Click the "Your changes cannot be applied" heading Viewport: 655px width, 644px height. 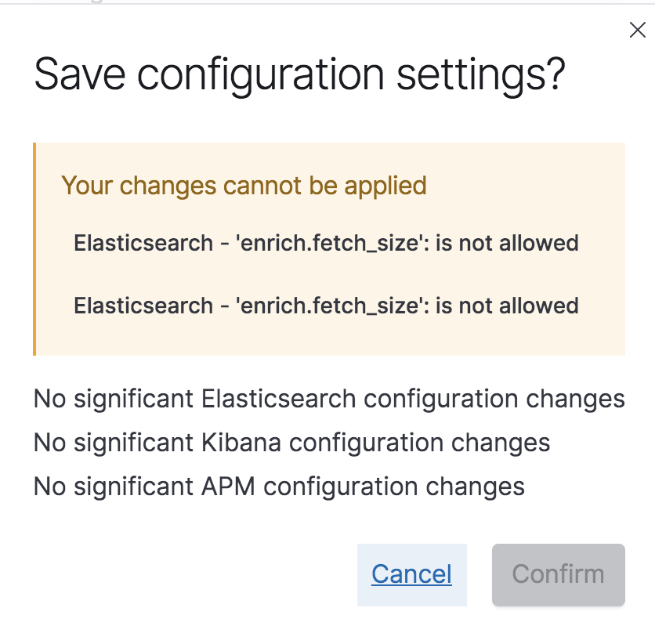(244, 186)
